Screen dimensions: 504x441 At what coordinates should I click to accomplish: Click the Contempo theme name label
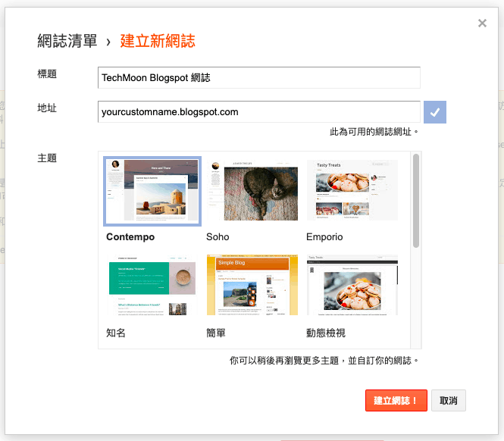click(x=130, y=237)
